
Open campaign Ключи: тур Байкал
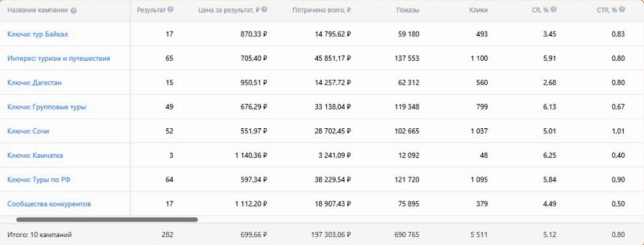point(37,34)
